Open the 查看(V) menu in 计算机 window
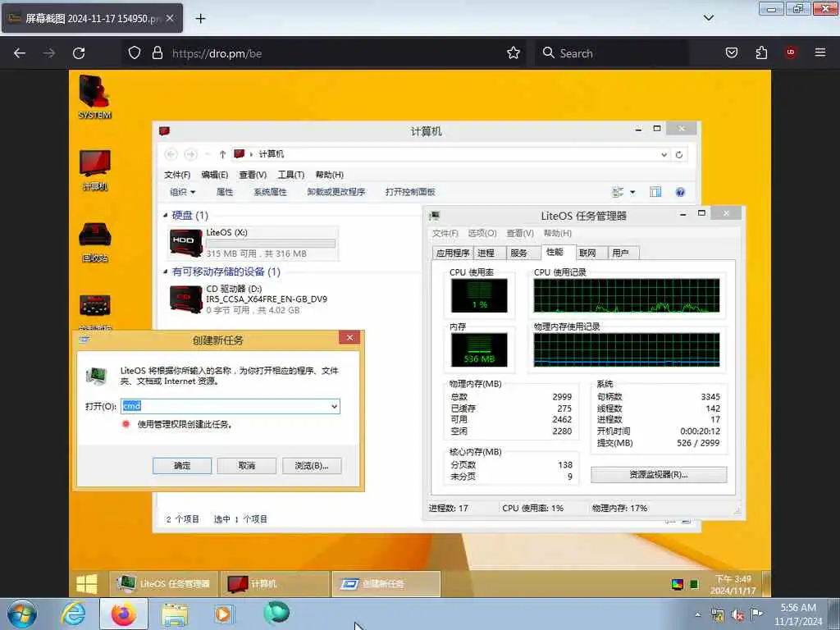The height and width of the screenshot is (630, 840). click(x=253, y=175)
